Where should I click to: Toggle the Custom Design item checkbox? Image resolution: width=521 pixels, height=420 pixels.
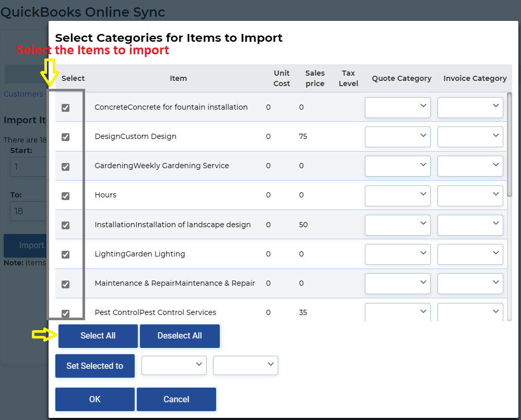click(65, 137)
